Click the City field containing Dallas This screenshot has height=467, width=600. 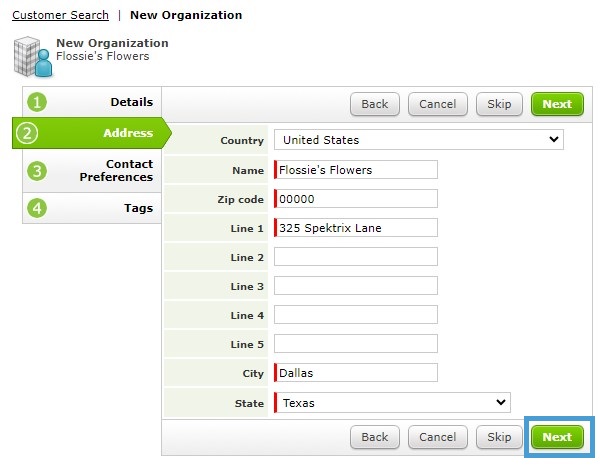[x=356, y=373]
